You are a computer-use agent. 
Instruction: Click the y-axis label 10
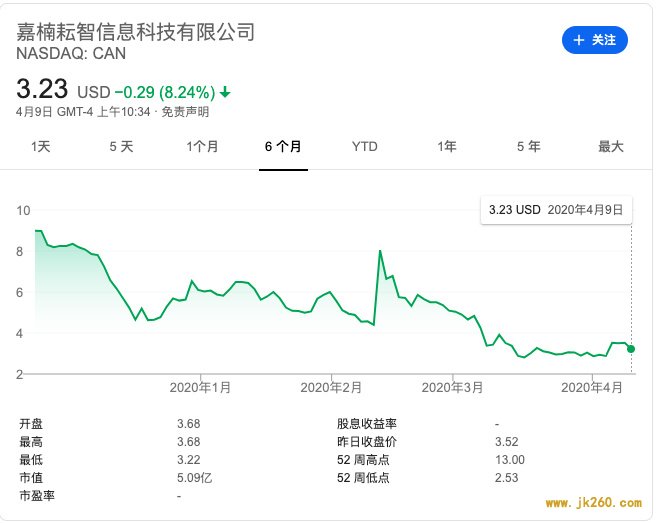pos(23,210)
